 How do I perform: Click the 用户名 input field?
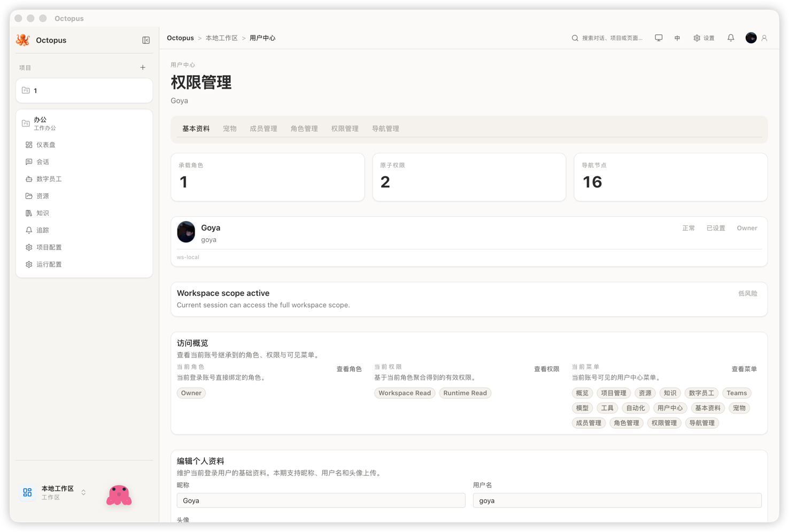[x=617, y=500]
